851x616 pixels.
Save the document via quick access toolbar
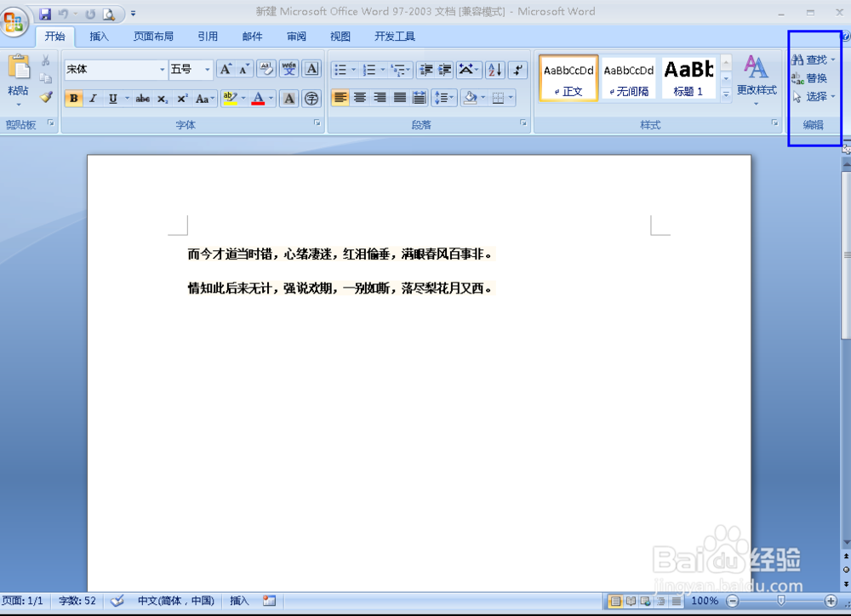pos(45,14)
